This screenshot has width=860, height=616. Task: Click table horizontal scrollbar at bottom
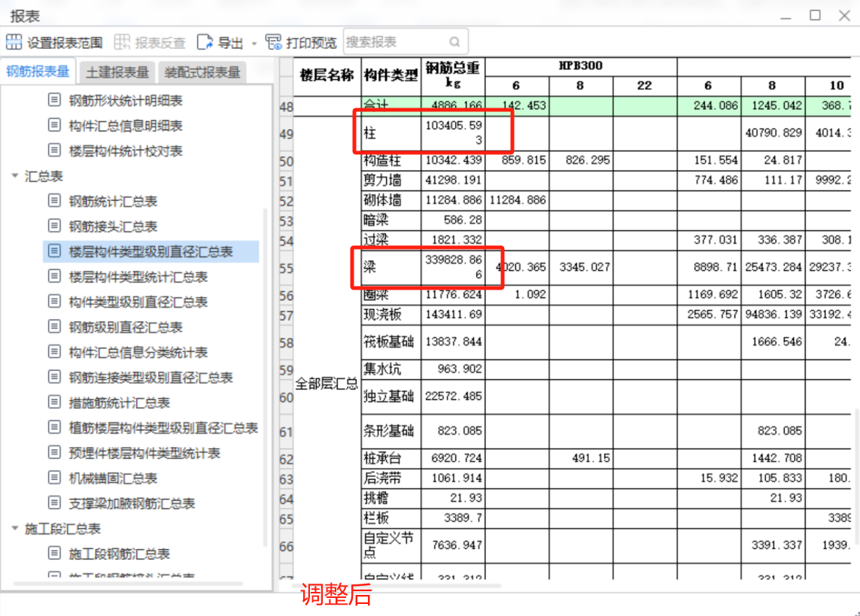point(397,586)
